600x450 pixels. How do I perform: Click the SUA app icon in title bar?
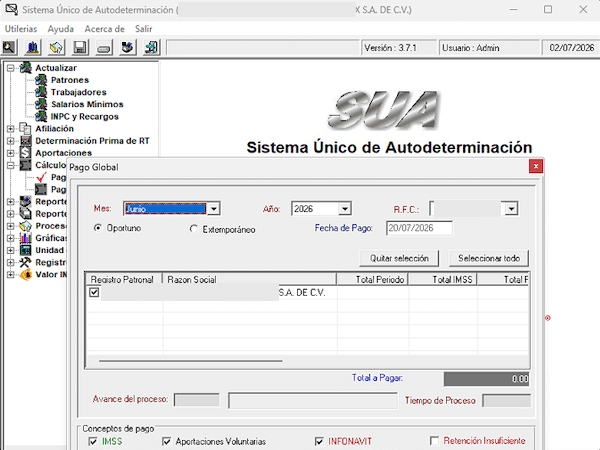(11, 10)
